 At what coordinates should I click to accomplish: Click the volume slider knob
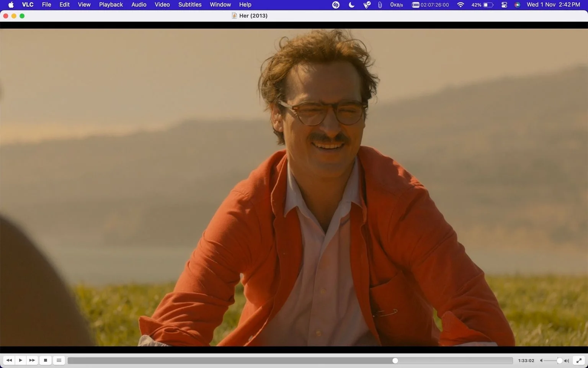pos(560,361)
